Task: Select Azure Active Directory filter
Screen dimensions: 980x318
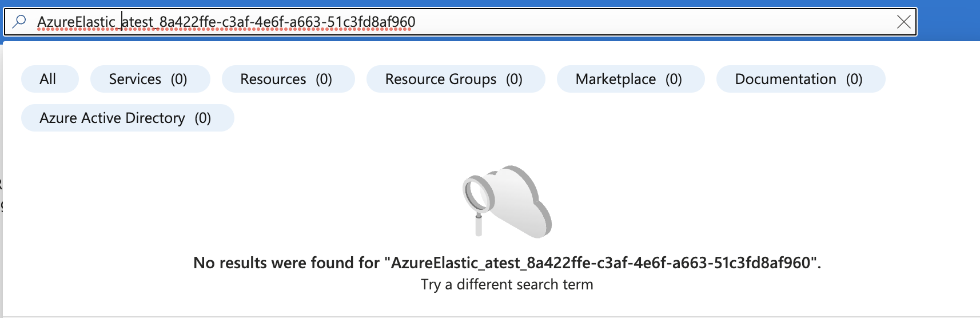Action: click(x=127, y=118)
